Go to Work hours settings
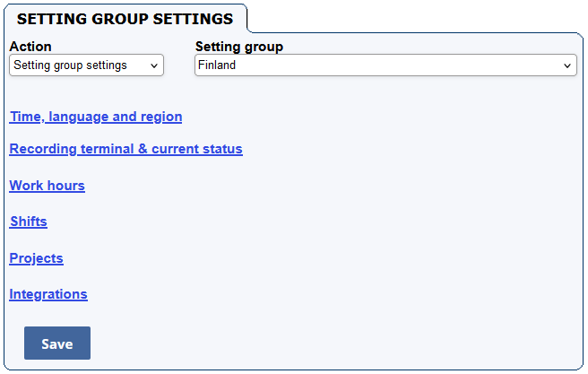The width and height of the screenshot is (588, 374). [x=47, y=186]
